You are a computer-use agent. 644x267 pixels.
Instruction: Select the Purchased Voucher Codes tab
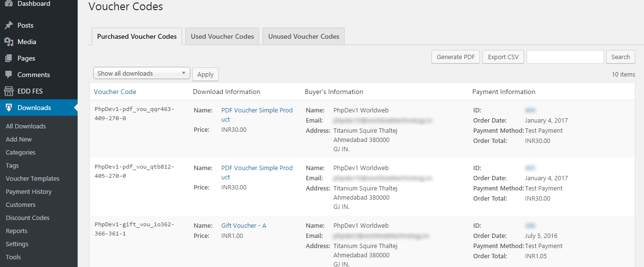tap(137, 36)
